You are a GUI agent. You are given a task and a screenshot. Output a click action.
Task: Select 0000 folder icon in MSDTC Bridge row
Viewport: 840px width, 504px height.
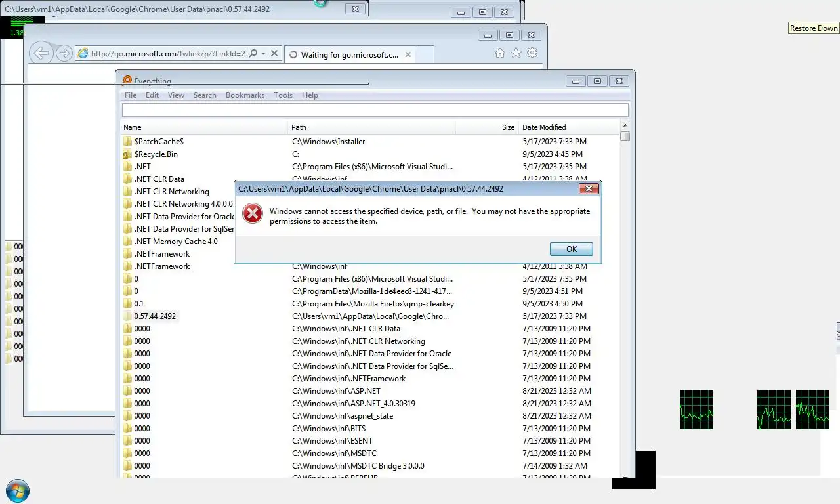pyautogui.click(x=127, y=466)
